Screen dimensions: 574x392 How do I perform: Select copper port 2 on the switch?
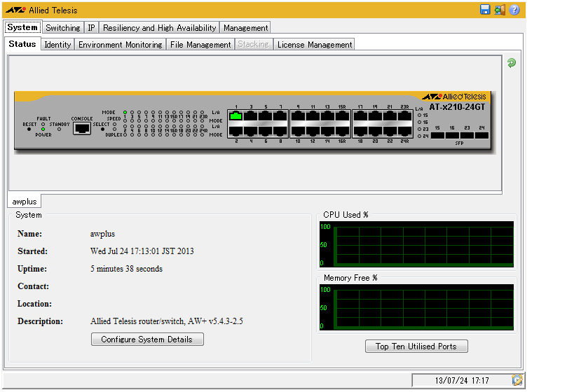tap(235, 131)
